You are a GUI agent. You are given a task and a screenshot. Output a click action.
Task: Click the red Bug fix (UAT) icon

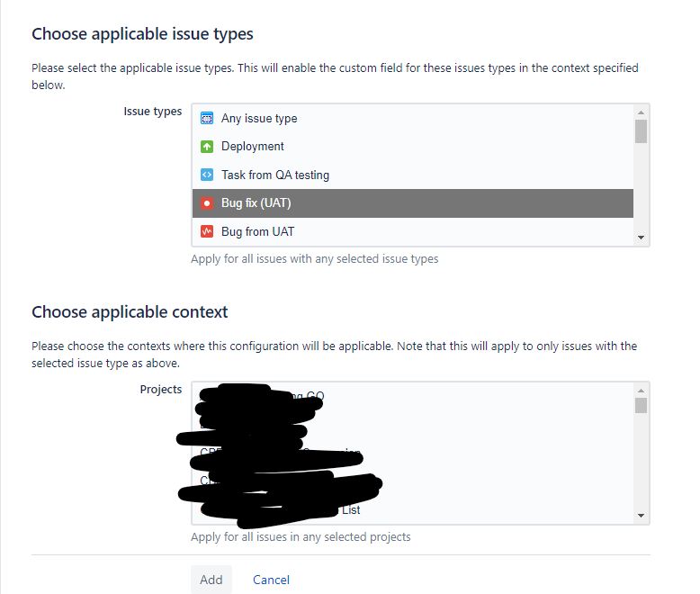(207, 203)
